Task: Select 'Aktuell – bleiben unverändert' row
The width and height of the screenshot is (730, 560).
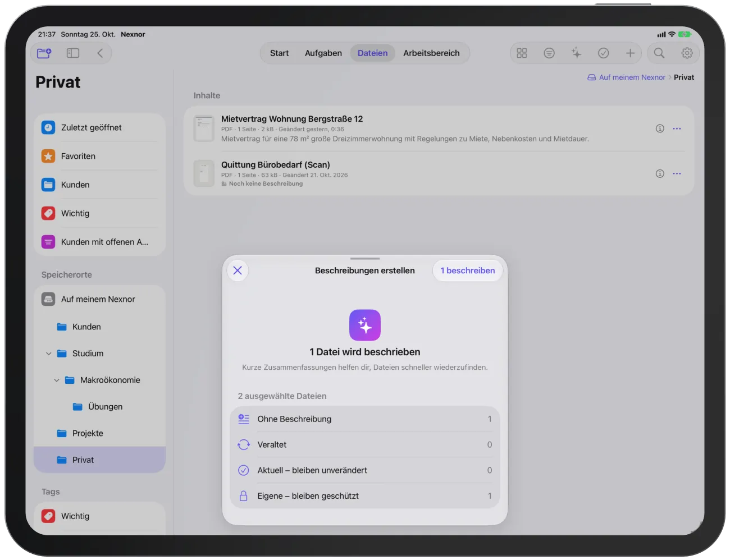Action: [x=365, y=470]
